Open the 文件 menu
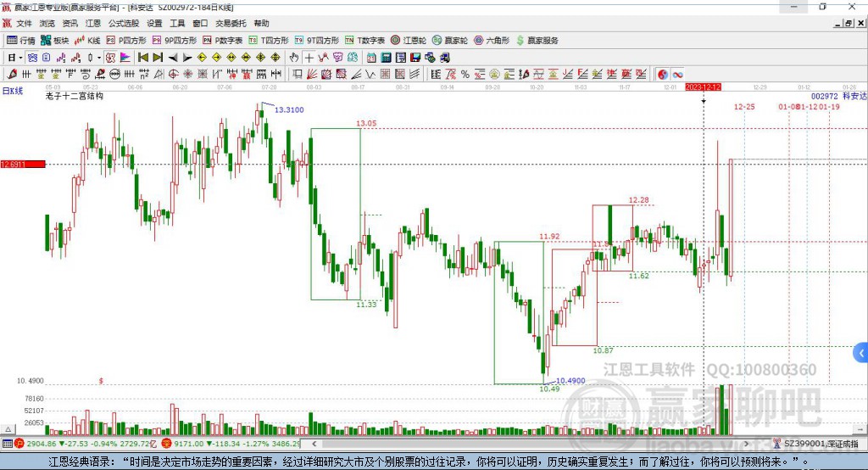The width and height of the screenshot is (868, 470). tap(24, 23)
